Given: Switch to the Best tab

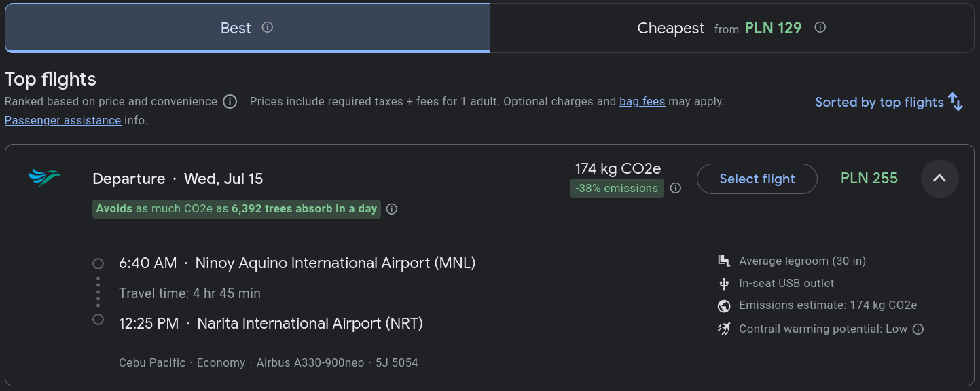Looking at the screenshot, I should coord(247,28).
